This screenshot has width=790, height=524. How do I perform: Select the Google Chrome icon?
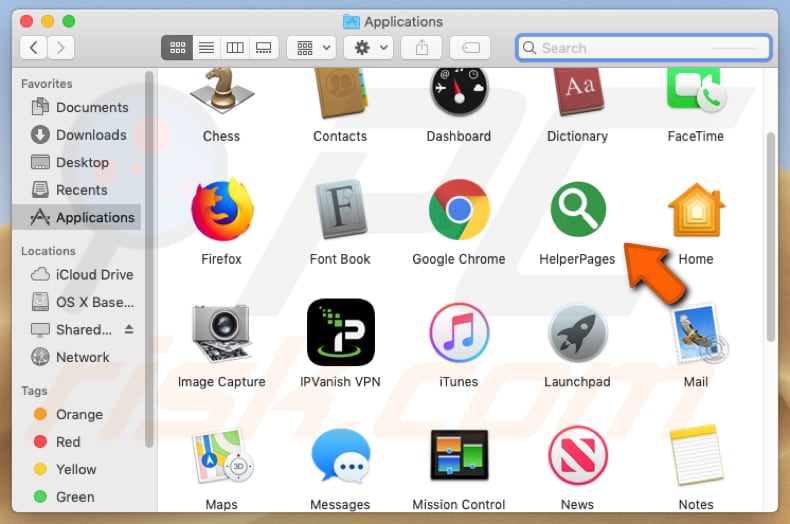(x=459, y=210)
